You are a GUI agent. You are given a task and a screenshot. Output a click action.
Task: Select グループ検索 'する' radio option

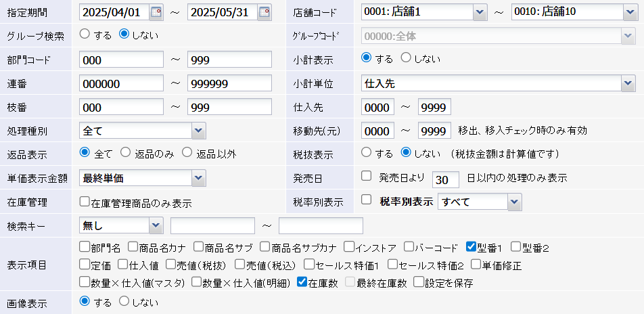coord(85,34)
